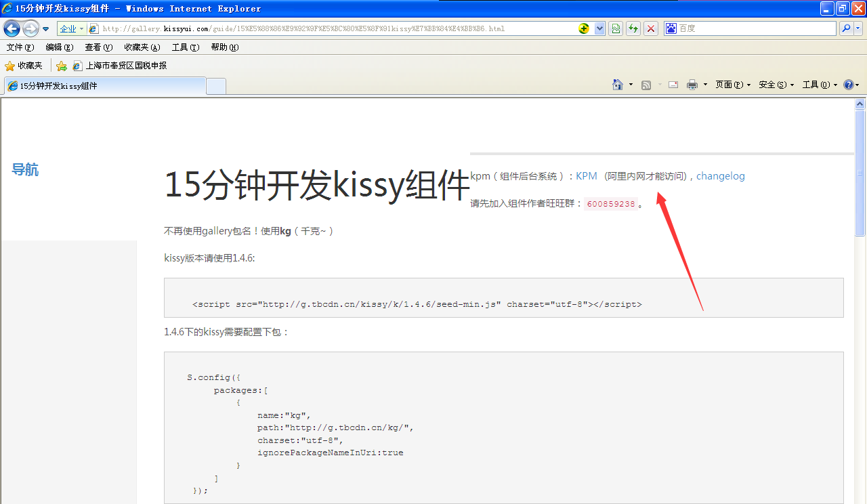The width and height of the screenshot is (867, 504).
Task: Stop loading with the red X icon
Action: click(x=650, y=28)
